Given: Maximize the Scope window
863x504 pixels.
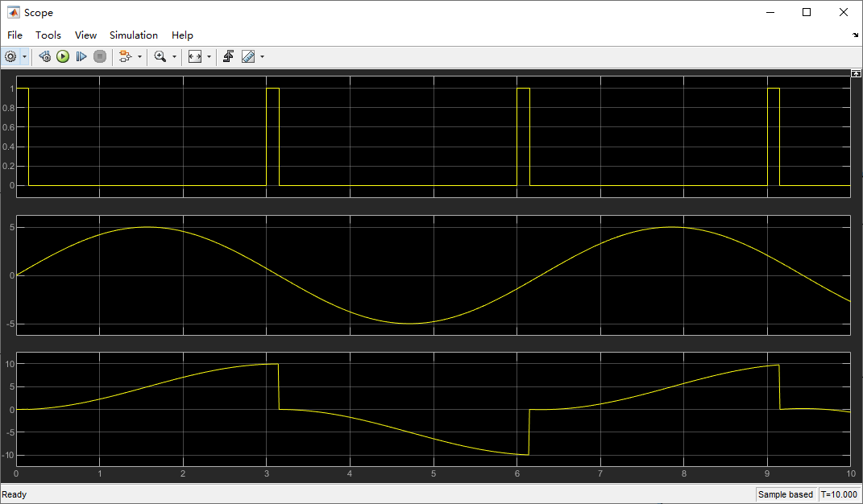Looking at the screenshot, I should [807, 12].
